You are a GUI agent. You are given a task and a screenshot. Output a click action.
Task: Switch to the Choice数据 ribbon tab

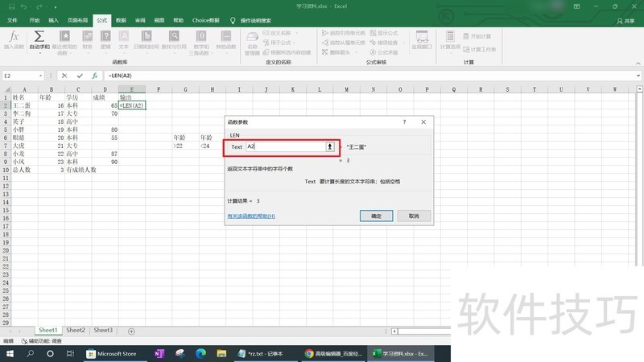(x=206, y=20)
